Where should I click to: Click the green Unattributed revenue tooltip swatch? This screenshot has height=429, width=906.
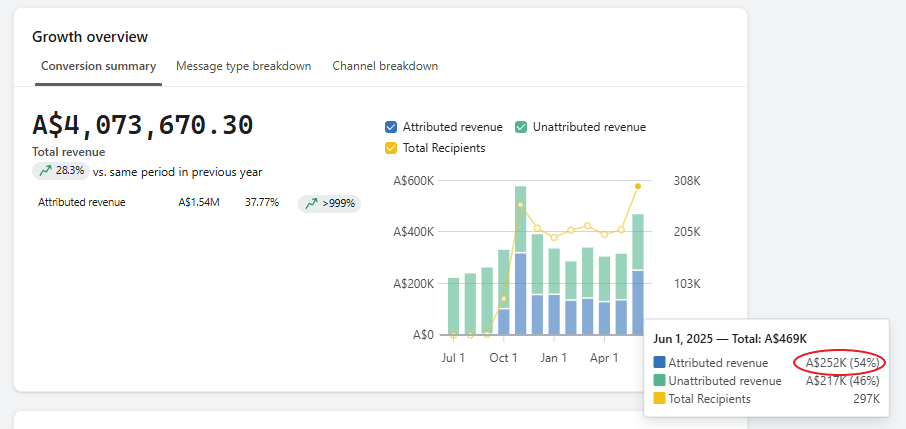pyautogui.click(x=659, y=380)
